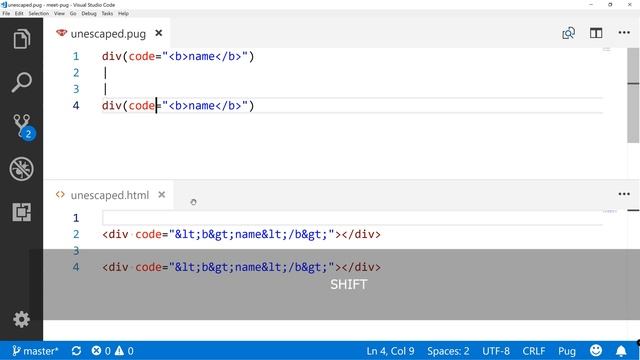The width and height of the screenshot is (640, 360).
Task: Click line 4 of unescaped.html with div code
Action: 241,267
